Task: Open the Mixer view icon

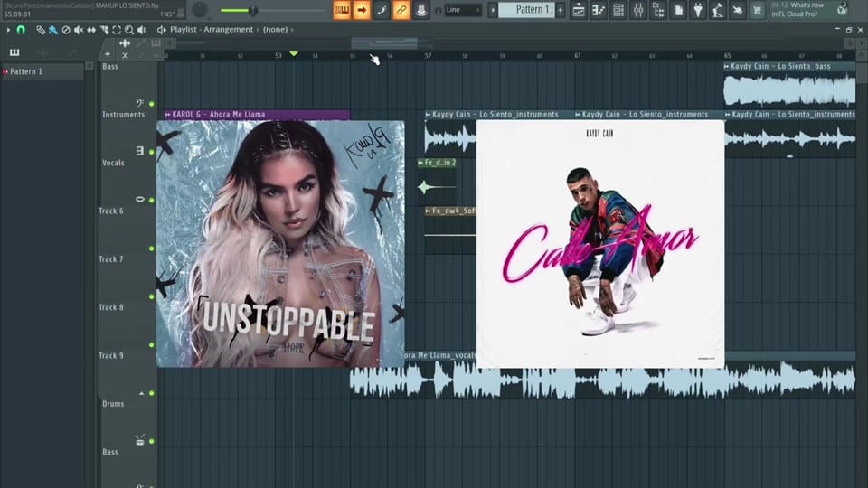Action: (638, 10)
